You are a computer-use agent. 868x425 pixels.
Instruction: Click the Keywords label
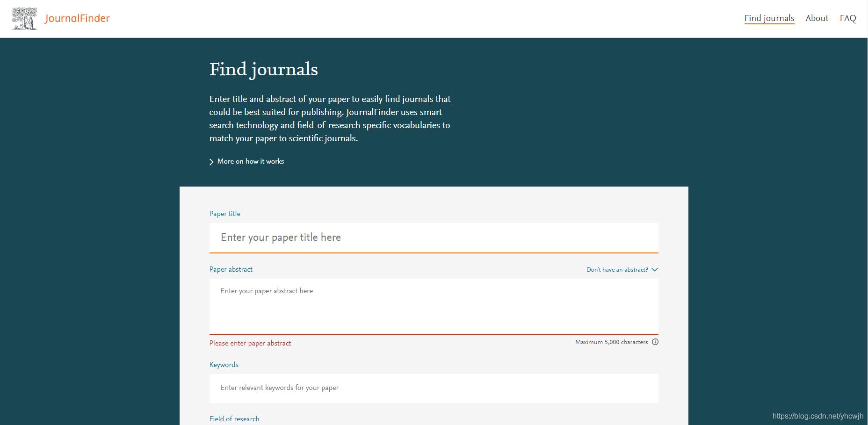coord(224,365)
